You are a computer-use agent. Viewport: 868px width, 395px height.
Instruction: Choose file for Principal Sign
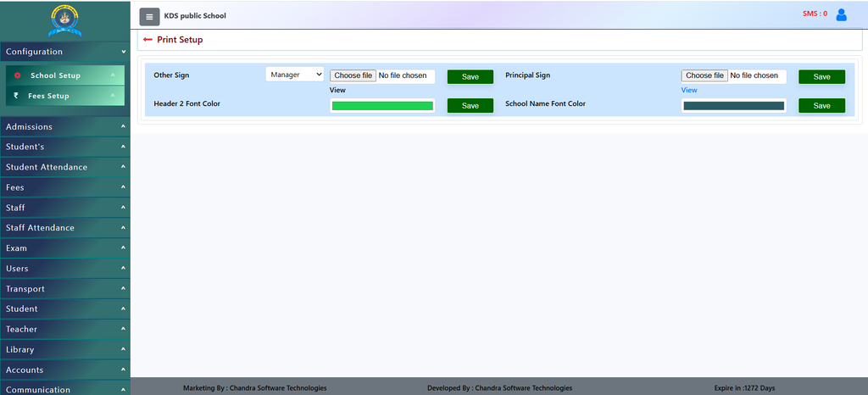click(x=704, y=75)
